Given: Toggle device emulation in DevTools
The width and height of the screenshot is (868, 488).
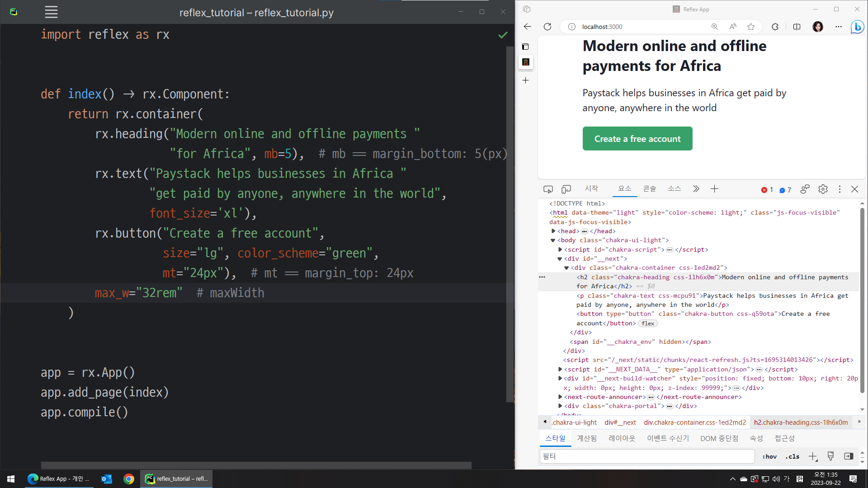Looking at the screenshot, I should [566, 189].
